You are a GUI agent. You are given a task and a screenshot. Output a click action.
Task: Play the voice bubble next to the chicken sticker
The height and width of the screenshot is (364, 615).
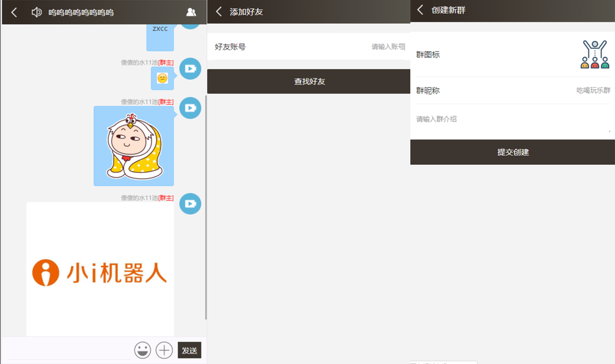(x=190, y=108)
